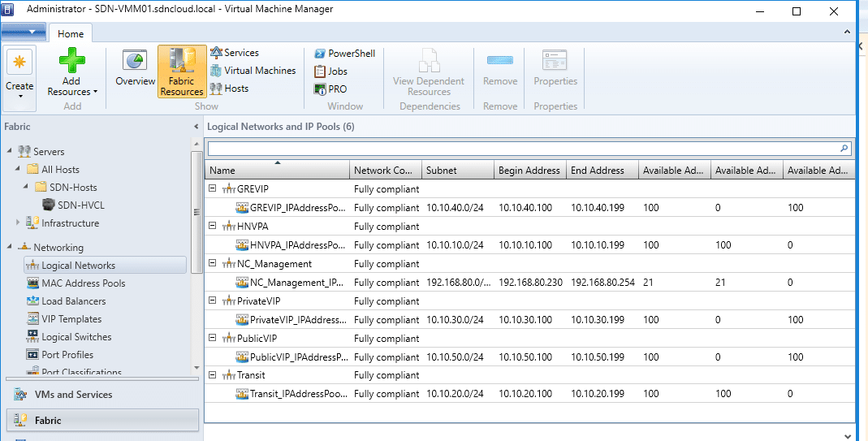The image size is (868, 441).
Task: Collapse the PublicVIP network row
Action: 211,338
